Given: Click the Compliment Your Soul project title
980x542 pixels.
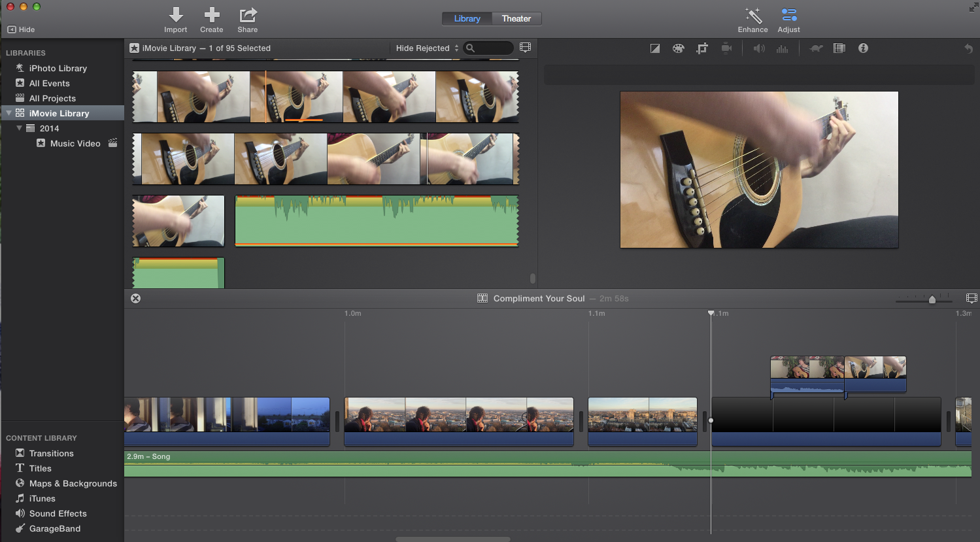Looking at the screenshot, I should (x=539, y=298).
